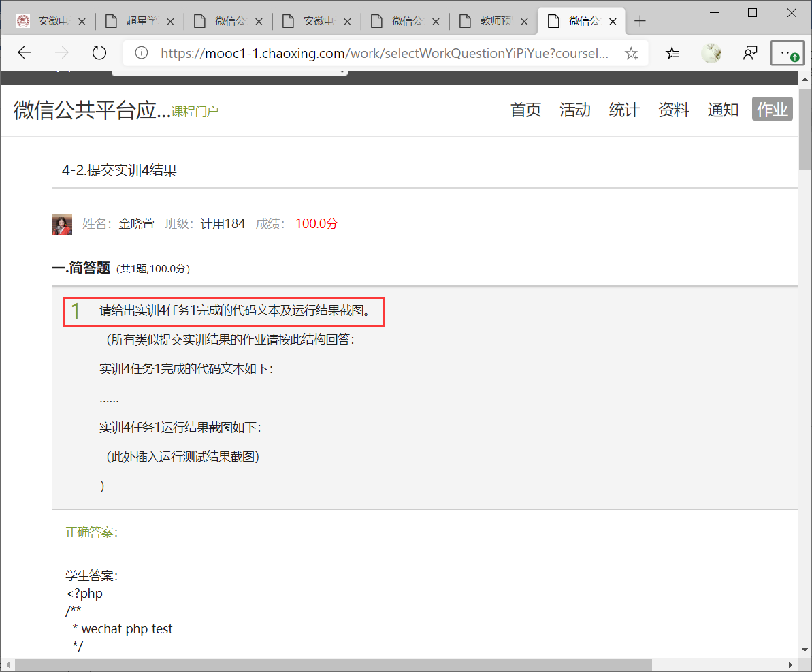The height and width of the screenshot is (672, 812).
Task: Click the send feedback icon
Action: 750,53
